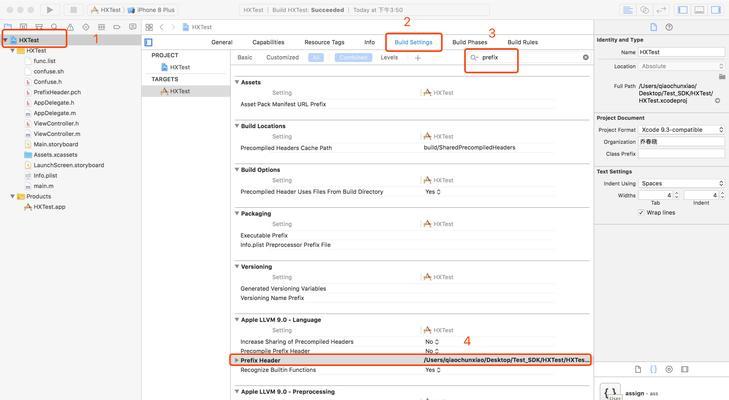
Task: Select the Standard editor icon in the toolbar
Action: pos(628,10)
